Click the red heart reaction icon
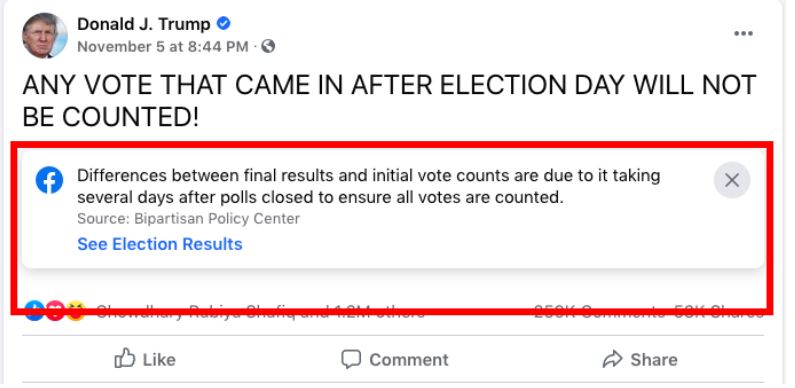This screenshot has width=795, height=388. coord(55,310)
